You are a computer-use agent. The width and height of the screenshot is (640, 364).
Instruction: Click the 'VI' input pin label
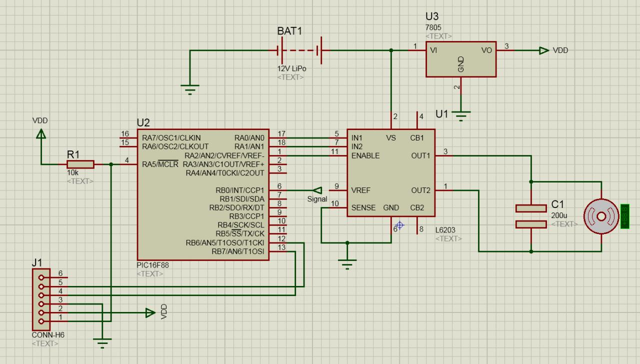(x=434, y=50)
